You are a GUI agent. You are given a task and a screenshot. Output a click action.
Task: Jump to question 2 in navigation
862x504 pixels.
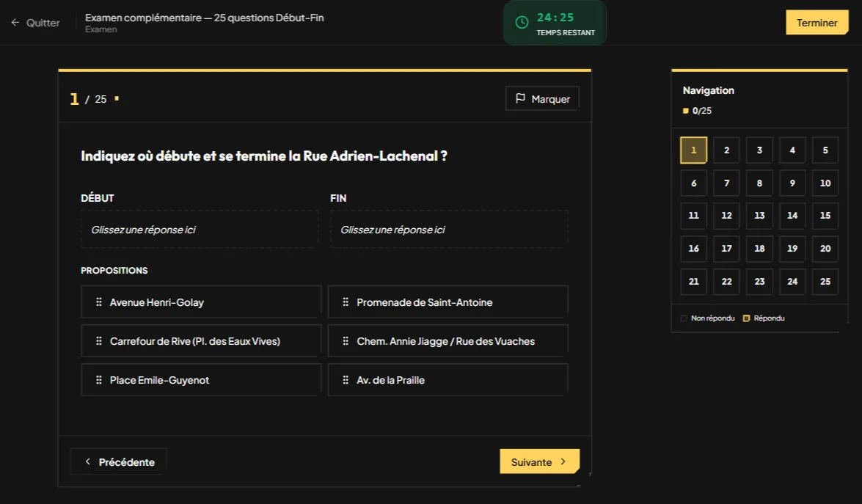click(726, 150)
